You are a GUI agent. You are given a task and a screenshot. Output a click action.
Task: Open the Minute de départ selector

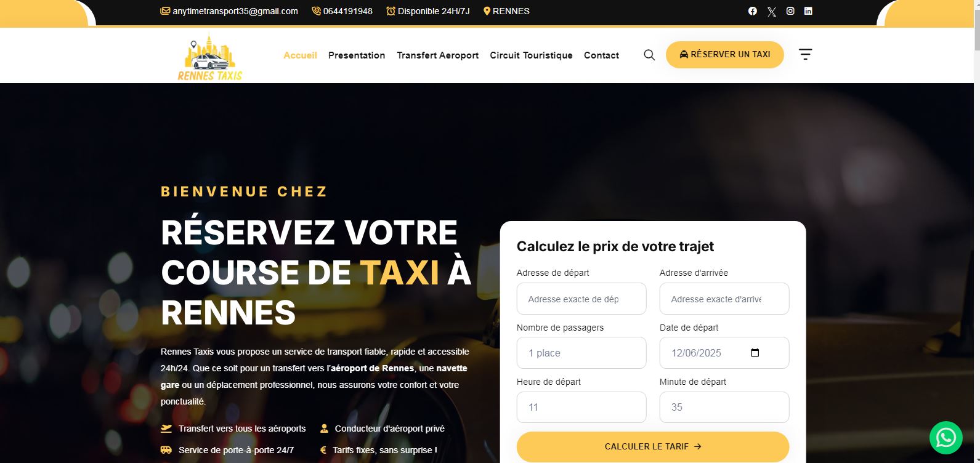point(724,407)
